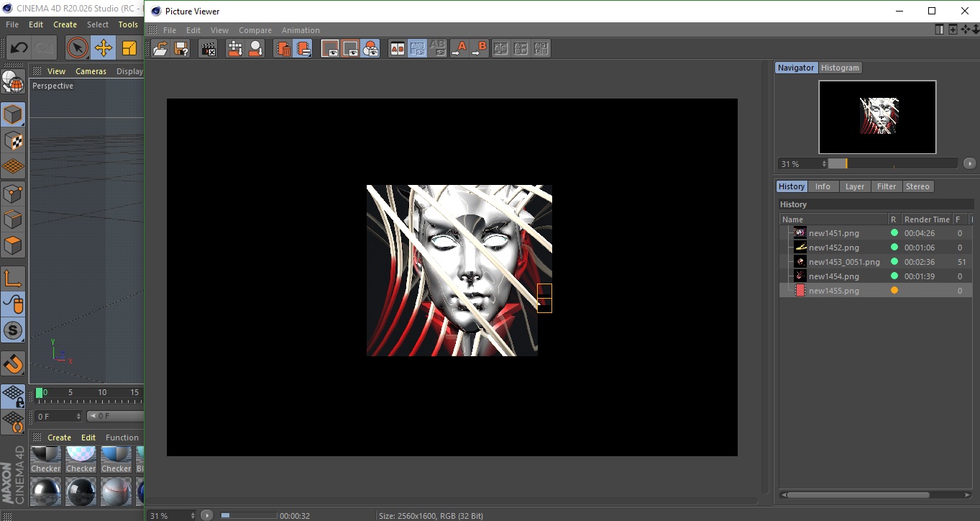Switch to the Filter tab

point(886,186)
